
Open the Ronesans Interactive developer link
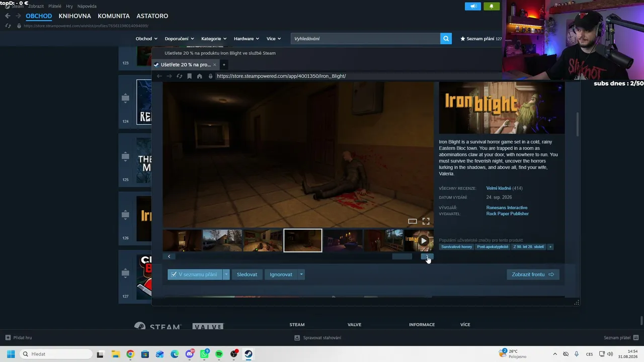pyautogui.click(x=507, y=208)
